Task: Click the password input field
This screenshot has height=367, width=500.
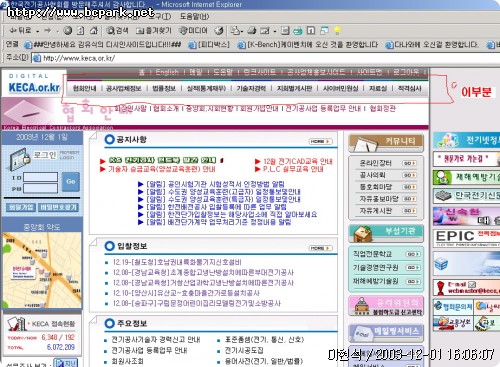Action: click(41, 188)
